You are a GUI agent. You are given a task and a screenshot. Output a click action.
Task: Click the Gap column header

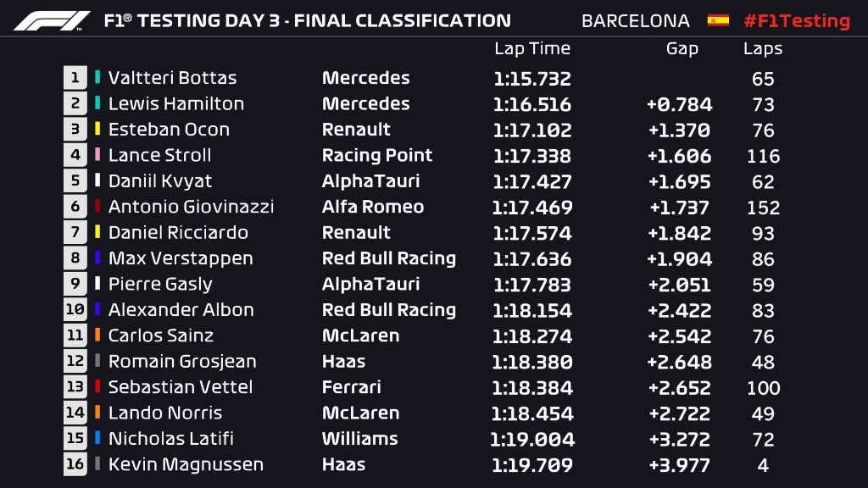point(682,48)
